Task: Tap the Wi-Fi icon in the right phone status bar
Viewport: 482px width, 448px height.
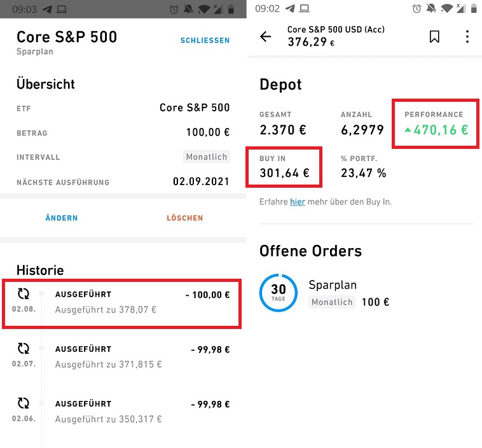Action: pos(446,9)
